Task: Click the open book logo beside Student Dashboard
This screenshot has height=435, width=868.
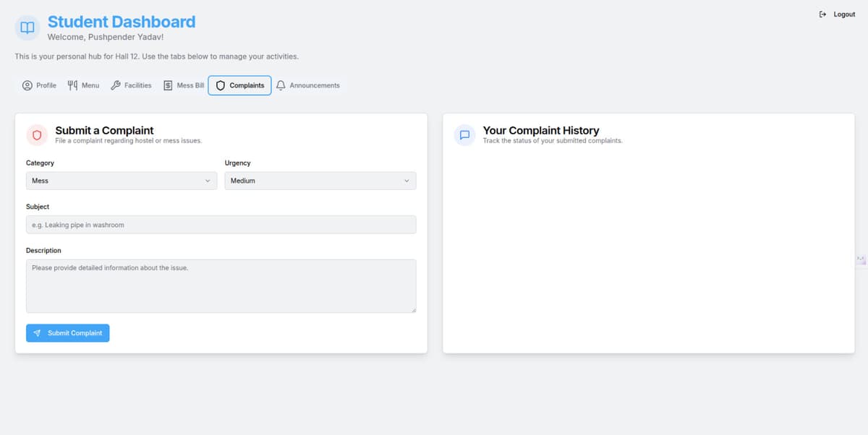Action: 27,27
